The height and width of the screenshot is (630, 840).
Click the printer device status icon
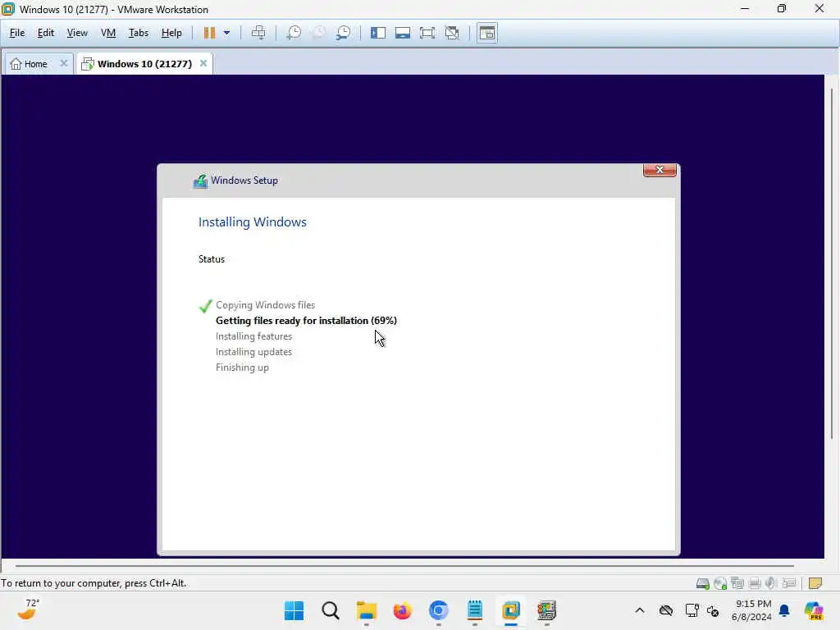click(x=755, y=583)
